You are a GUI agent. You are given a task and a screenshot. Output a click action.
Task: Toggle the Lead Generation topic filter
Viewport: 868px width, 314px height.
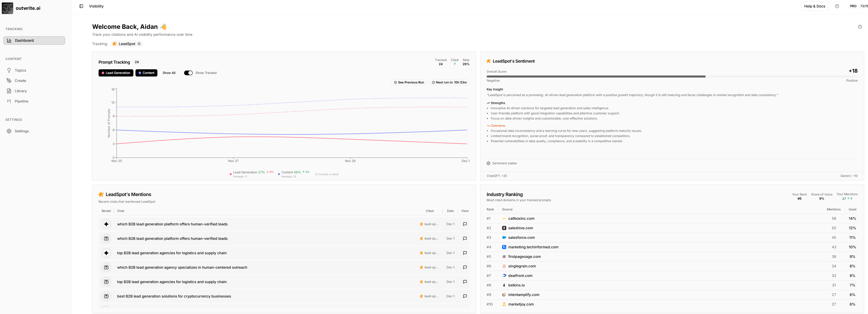click(116, 73)
